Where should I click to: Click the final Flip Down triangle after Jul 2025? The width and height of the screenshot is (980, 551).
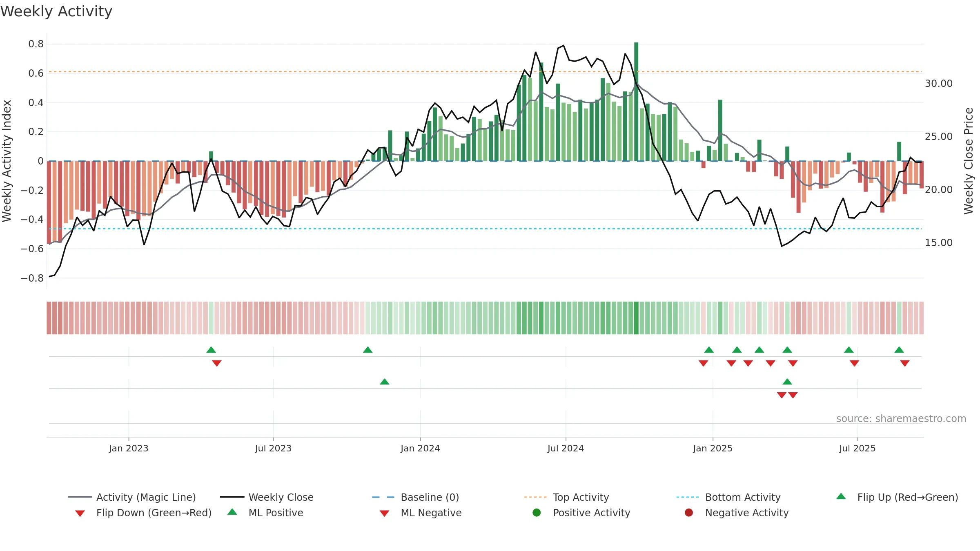point(905,363)
